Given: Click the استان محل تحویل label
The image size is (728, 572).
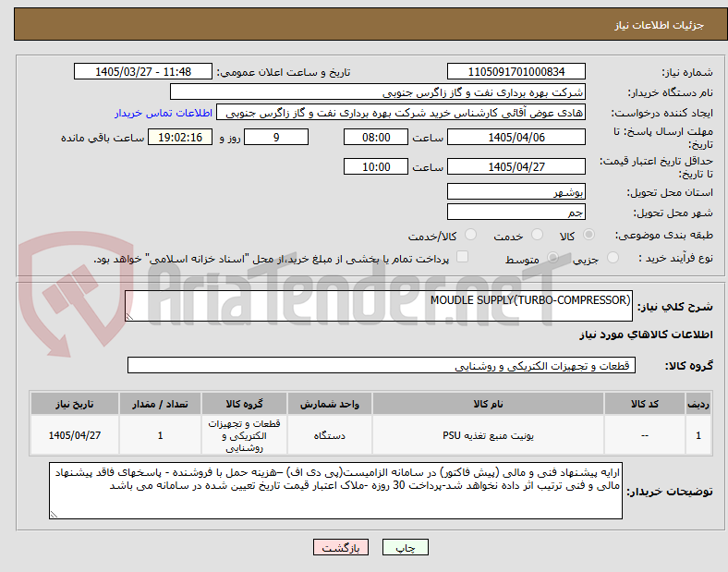Looking at the screenshot, I should click(670, 192).
